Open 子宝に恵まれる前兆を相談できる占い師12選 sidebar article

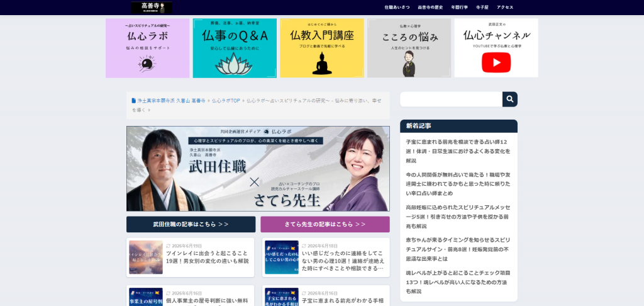[458, 151]
